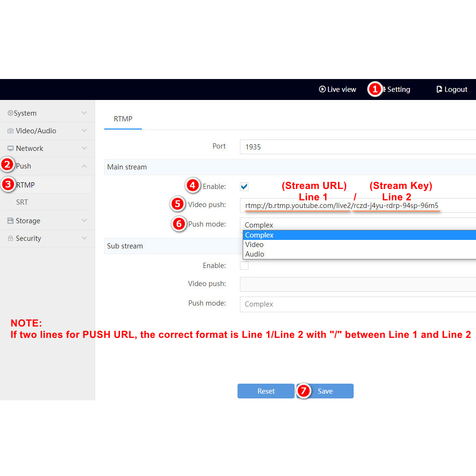Switch to the RTMP tab

point(123,119)
